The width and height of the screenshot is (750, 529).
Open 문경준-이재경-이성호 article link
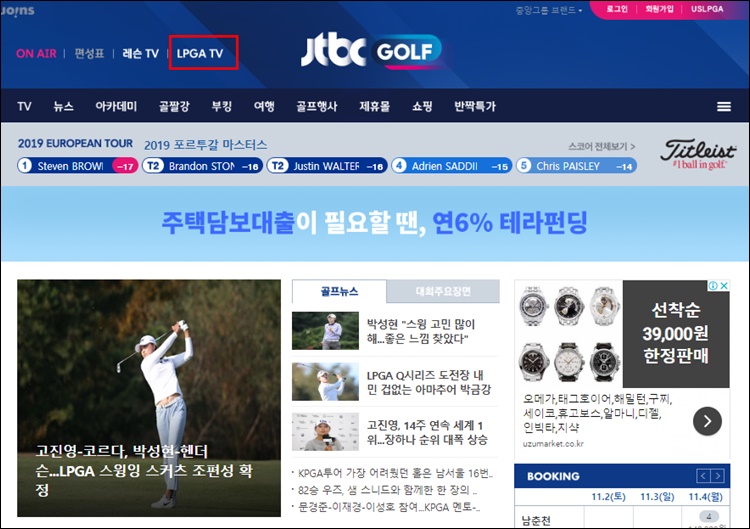(388, 507)
